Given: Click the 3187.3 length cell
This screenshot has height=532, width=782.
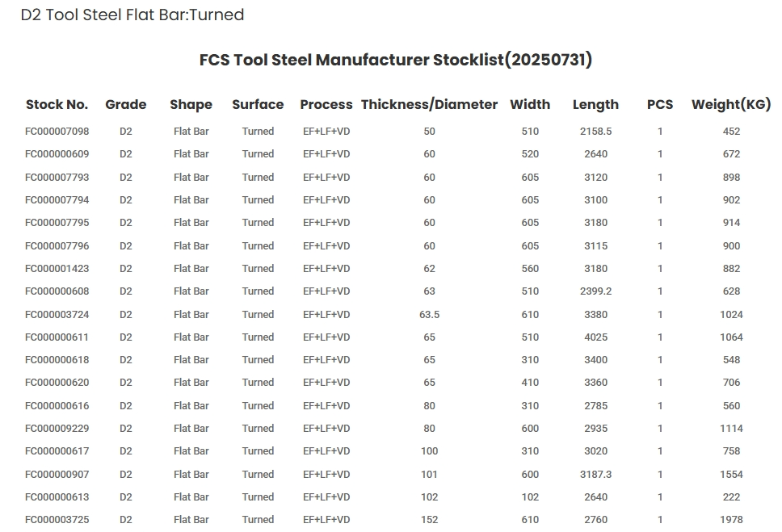Looking at the screenshot, I should pyautogui.click(x=595, y=475).
